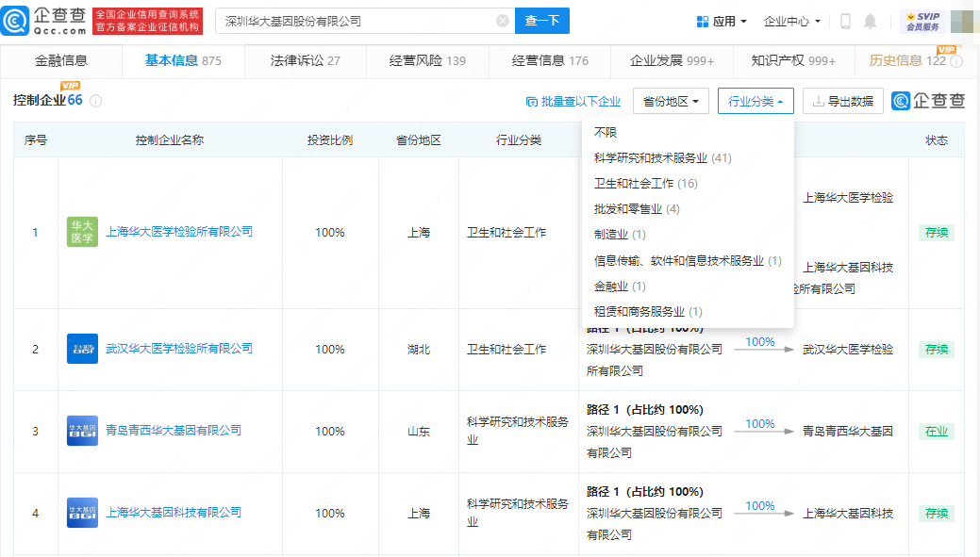Switch to the 法律诉讼 tab
980x557 pixels.
[x=306, y=60]
